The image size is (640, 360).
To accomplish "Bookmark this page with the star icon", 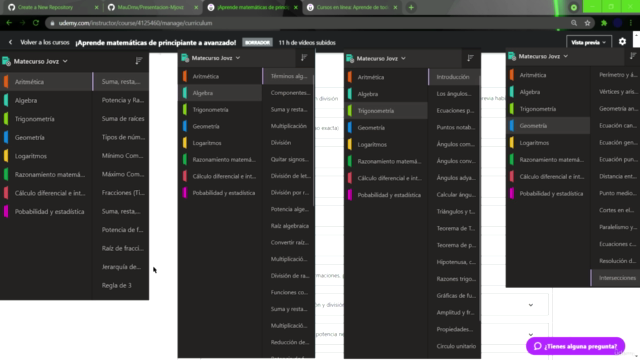I will 587,23.
